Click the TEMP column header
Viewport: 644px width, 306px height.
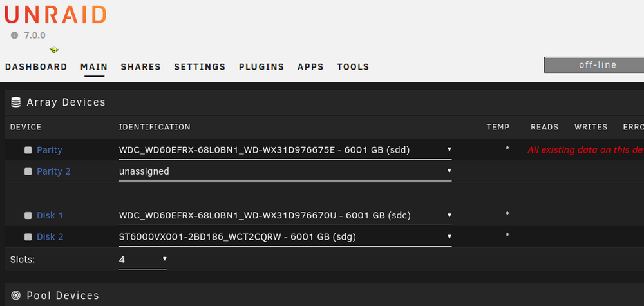(x=498, y=127)
